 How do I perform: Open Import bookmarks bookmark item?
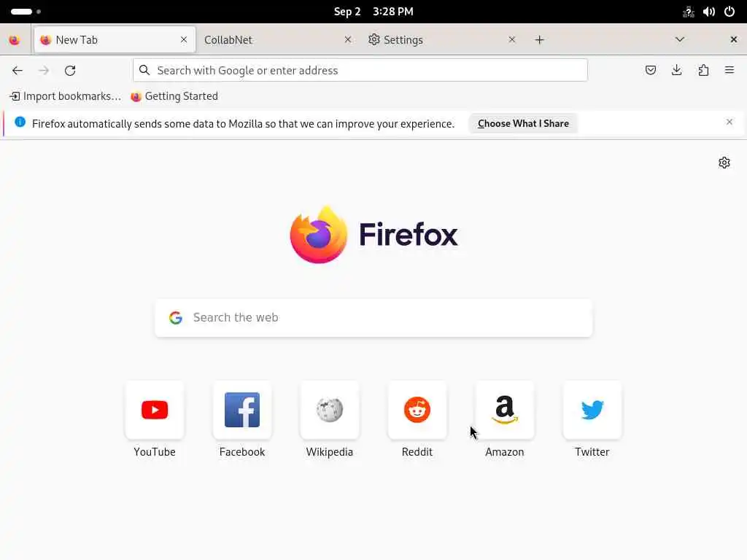click(65, 96)
